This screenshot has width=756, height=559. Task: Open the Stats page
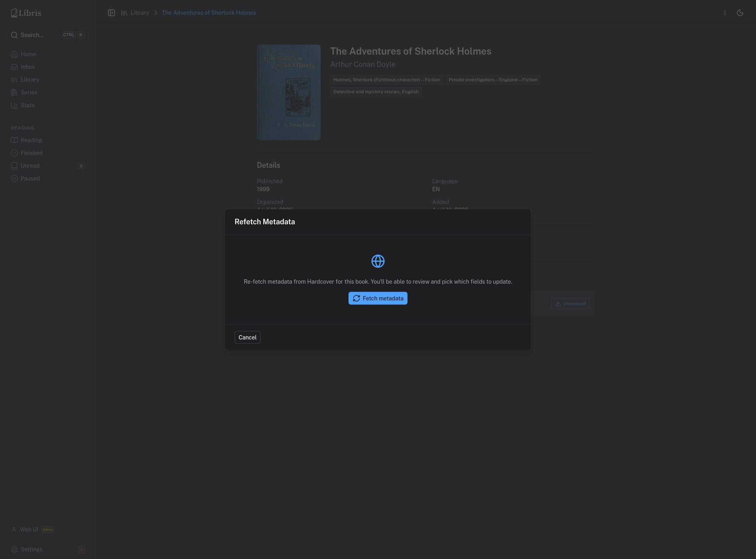pyautogui.click(x=47, y=105)
